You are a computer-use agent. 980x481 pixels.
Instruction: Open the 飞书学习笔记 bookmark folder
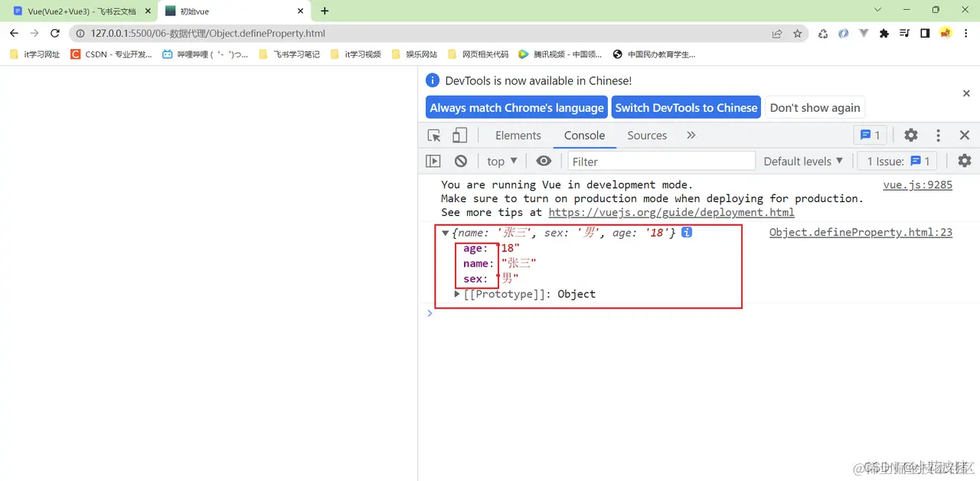[x=289, y=54]
